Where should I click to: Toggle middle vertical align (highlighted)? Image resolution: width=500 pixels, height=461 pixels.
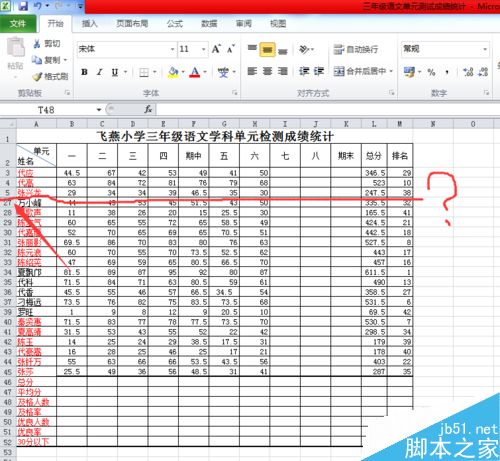tap(268, 49)
